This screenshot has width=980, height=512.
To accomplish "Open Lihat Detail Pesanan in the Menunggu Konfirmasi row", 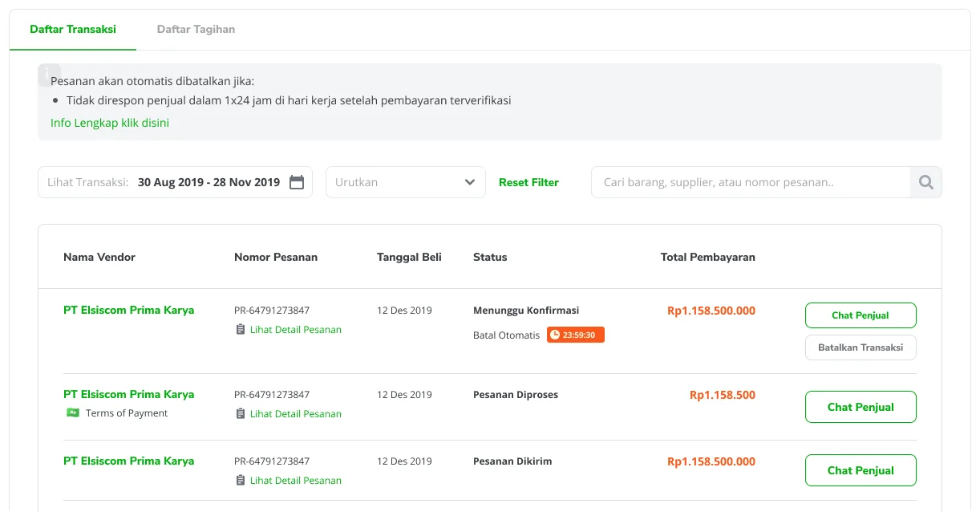I will (x=296, y=330).
